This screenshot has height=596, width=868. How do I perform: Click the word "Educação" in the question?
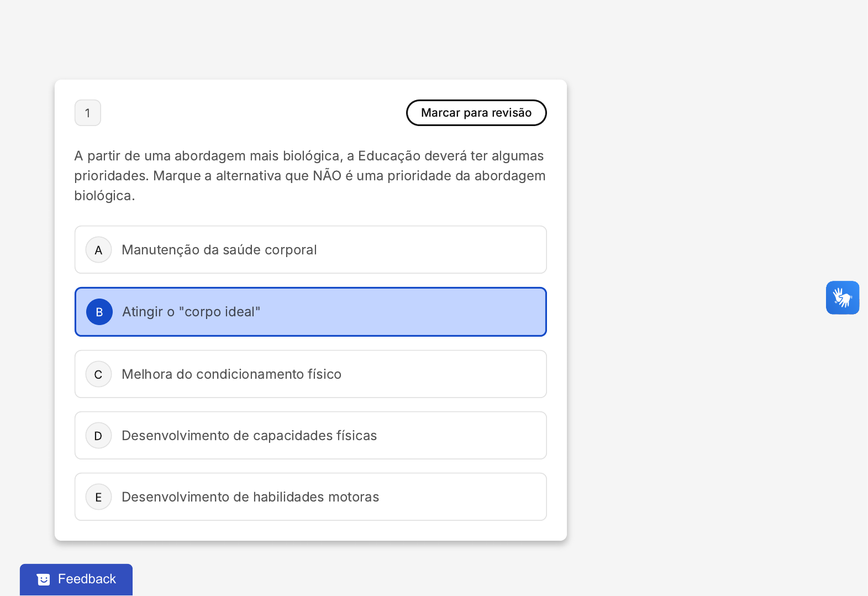tap(389, 156)
